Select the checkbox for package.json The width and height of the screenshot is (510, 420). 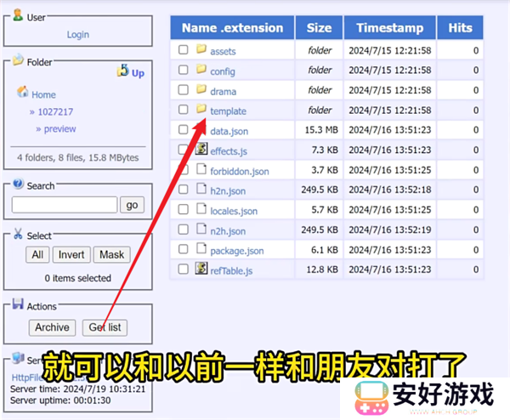(x=183, y=249)
